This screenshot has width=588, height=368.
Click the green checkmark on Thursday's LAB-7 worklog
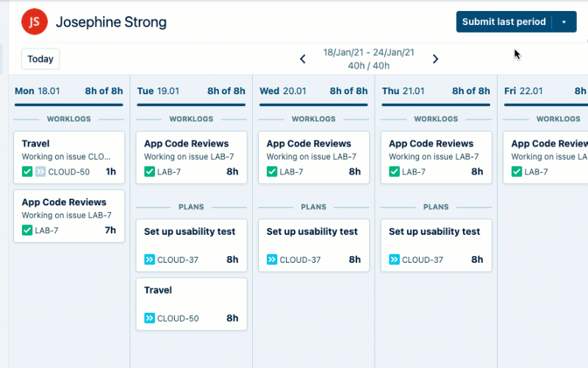[x=394, y=171]
